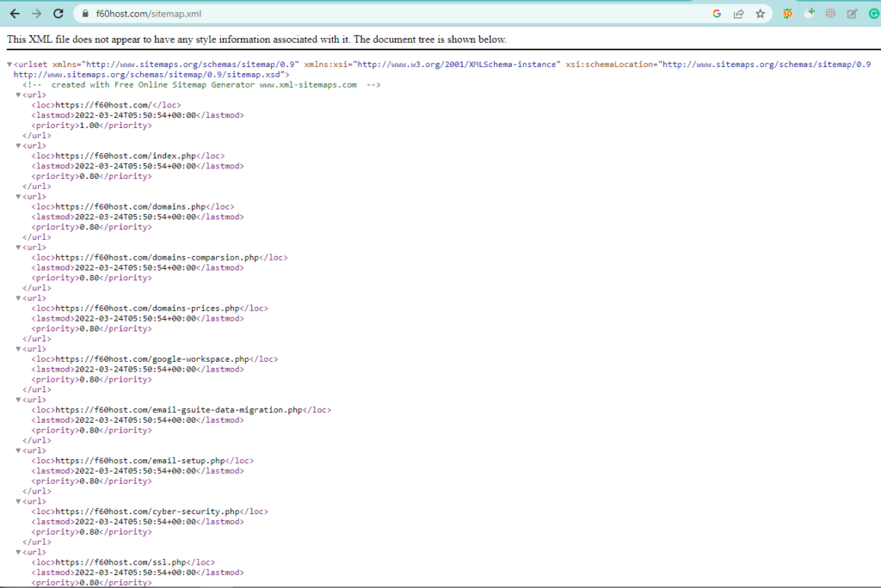This screenshot has width=881, height=588.
Task: Click the google-workspace.php loc line
Action: point(155,358)
